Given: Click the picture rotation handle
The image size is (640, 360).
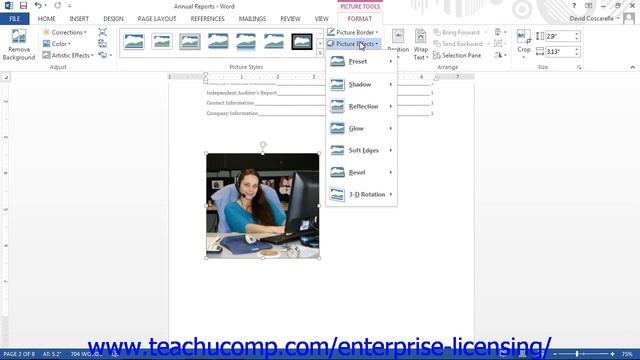Looking at the screenshot, I should tap(263, 144).
